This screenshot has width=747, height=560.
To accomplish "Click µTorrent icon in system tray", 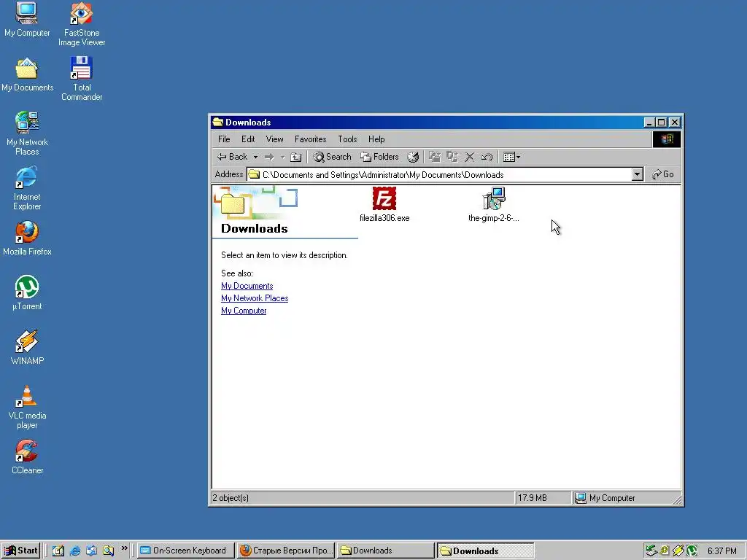I will tap(692, 551).
